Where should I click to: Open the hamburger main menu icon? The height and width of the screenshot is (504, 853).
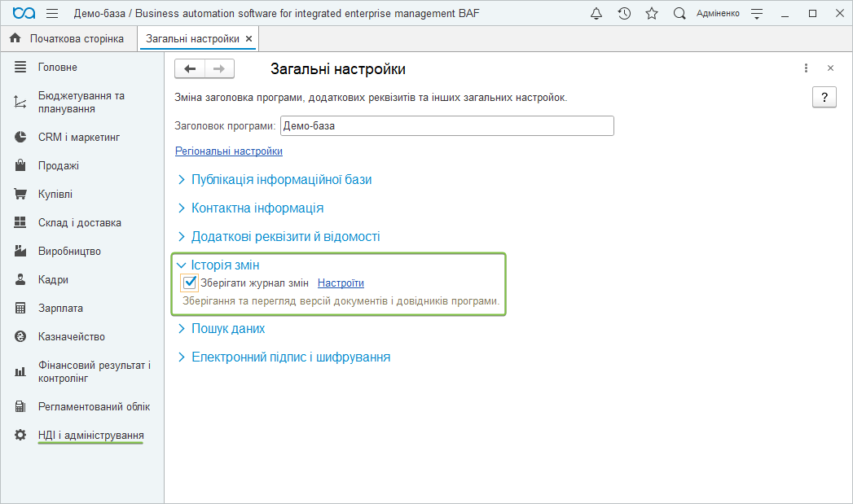point(52,14)
